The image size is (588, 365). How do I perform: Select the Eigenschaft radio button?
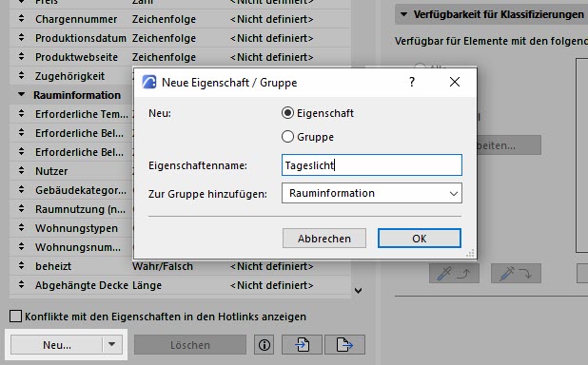click(287, 113)
